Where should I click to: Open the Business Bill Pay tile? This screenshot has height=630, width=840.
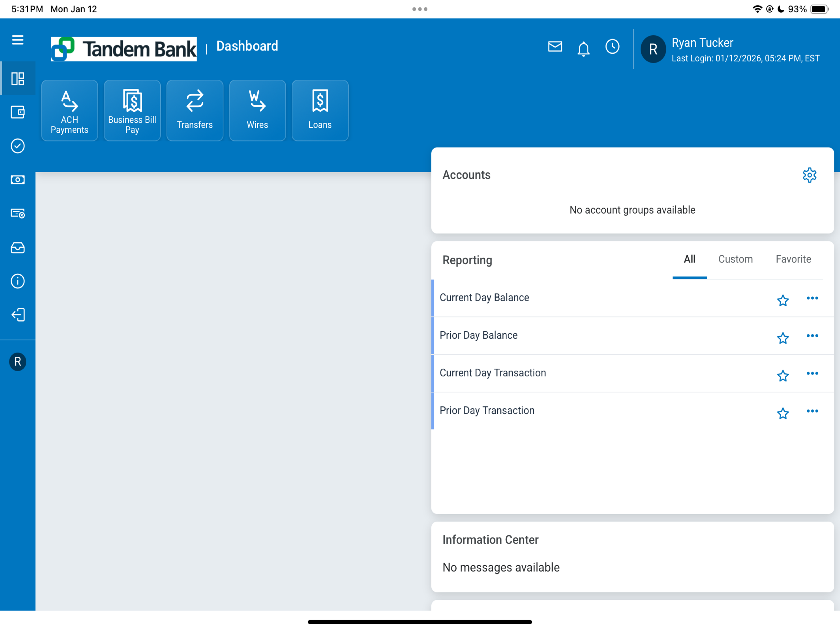coord(132,110)
